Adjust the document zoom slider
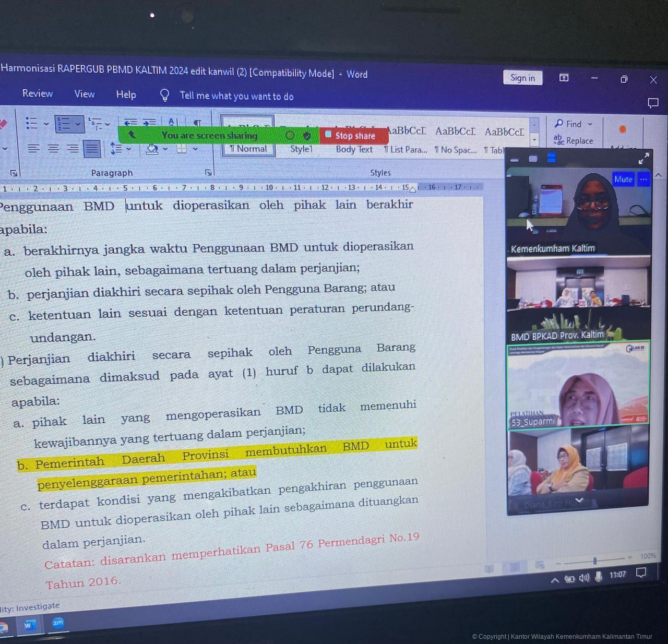 [x=594, y=561]
